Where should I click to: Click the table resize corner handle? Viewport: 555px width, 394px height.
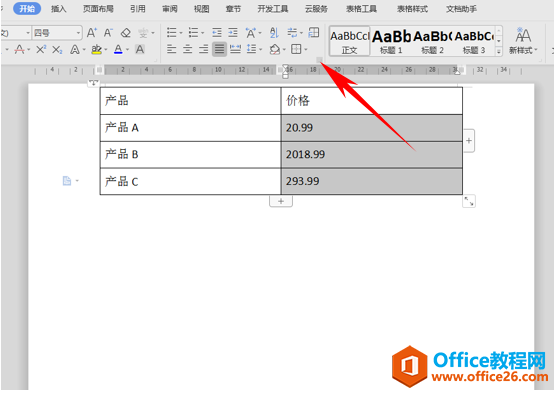point(469,201)
